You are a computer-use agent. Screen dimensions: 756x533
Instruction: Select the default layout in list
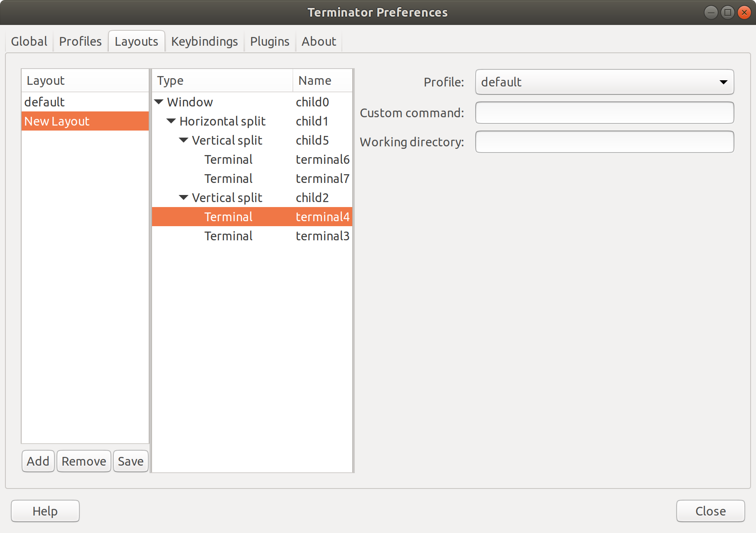coord(85,102)
